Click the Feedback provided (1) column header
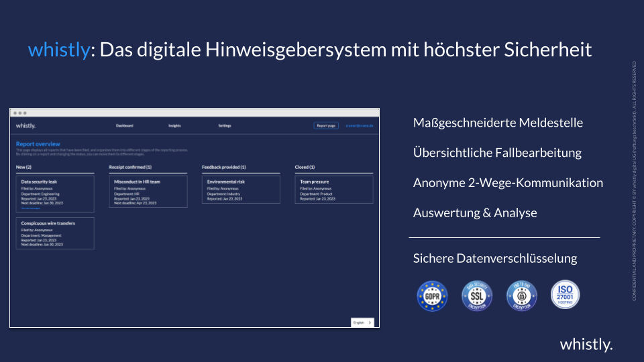The width and height of the screenshot is (644, 362). [x=224, y=167]
